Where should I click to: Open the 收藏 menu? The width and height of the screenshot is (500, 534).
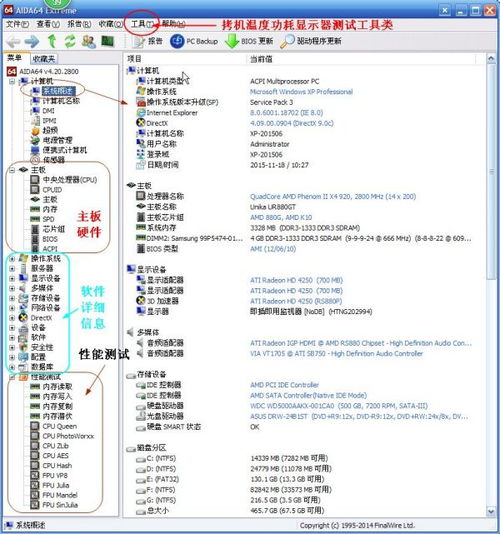tap(110, 24)
